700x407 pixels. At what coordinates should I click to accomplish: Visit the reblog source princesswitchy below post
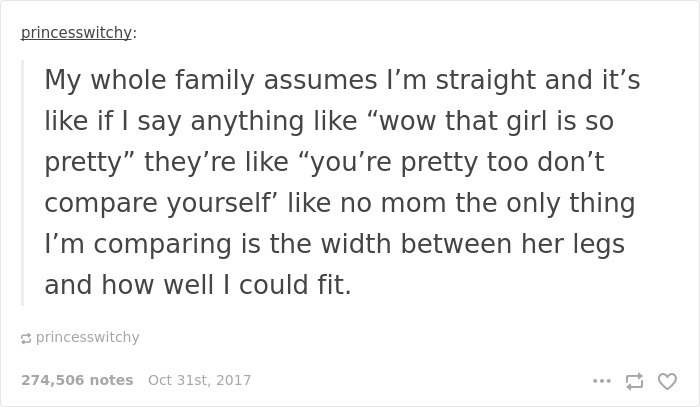[88, 337]
